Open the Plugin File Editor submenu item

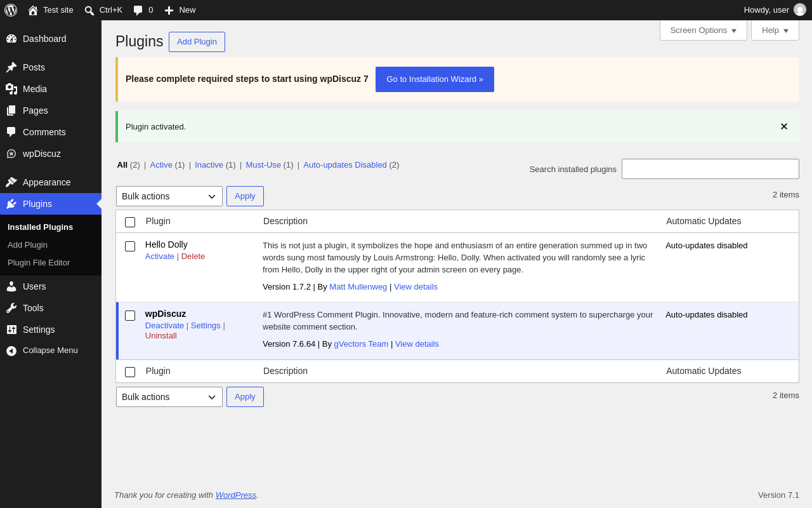coord(39,263)
